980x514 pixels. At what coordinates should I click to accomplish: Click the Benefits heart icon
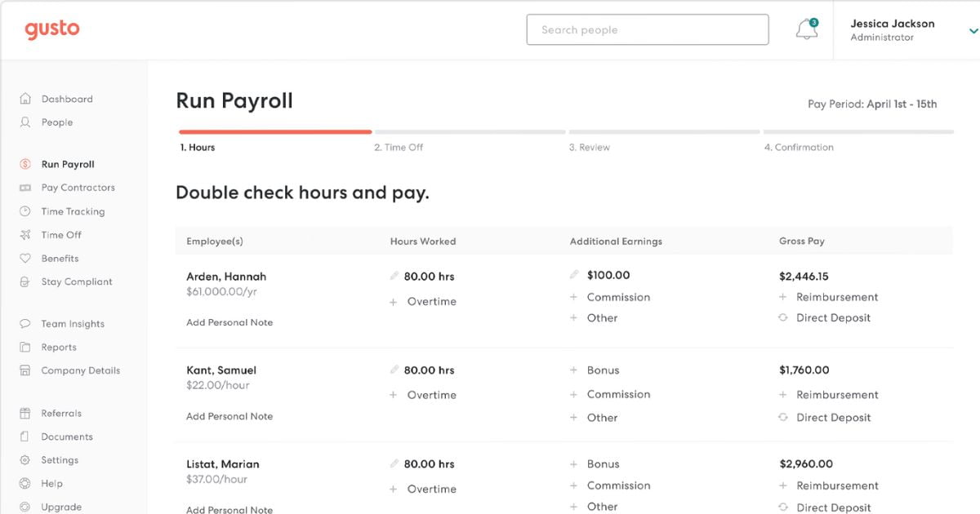click(25, 259)
